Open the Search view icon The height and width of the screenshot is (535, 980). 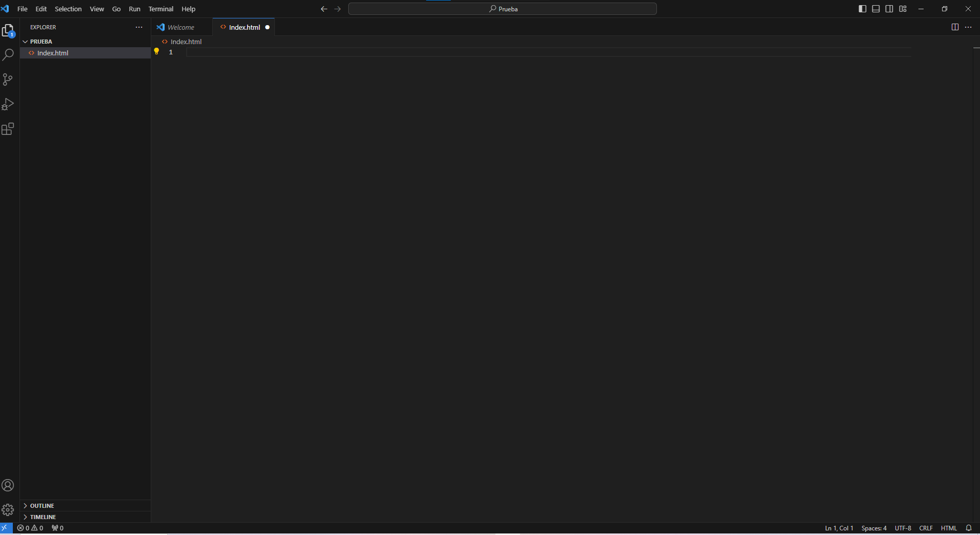[x=8, y=55]
